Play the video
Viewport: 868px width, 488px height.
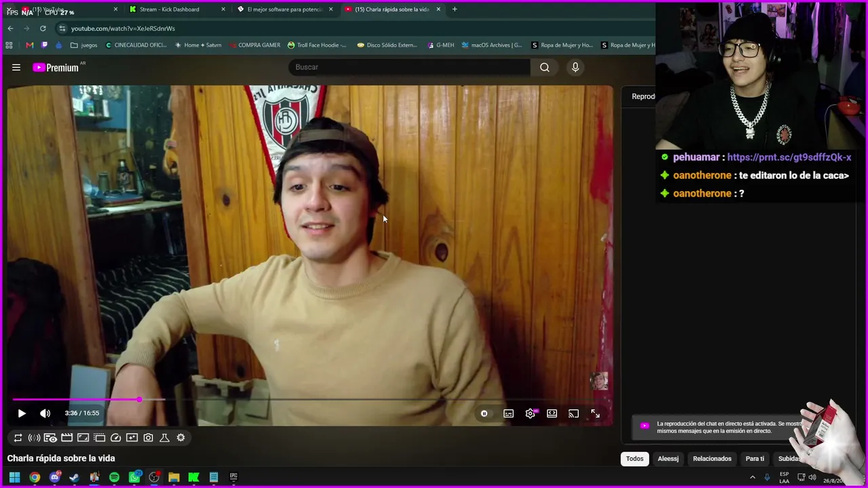click(22, 413)
